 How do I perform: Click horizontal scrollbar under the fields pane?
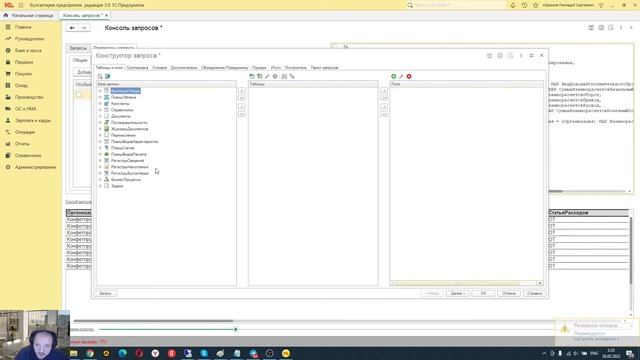tap(457, 283)
